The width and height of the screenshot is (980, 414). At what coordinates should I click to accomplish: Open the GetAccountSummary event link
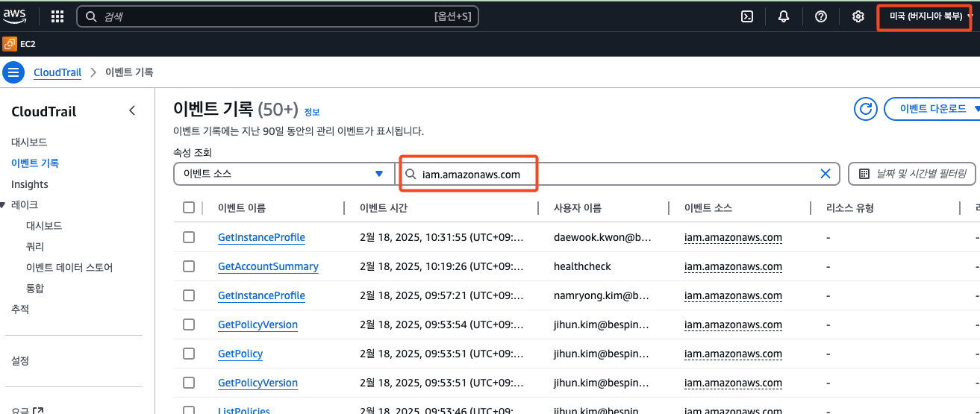tap(268, 266)
